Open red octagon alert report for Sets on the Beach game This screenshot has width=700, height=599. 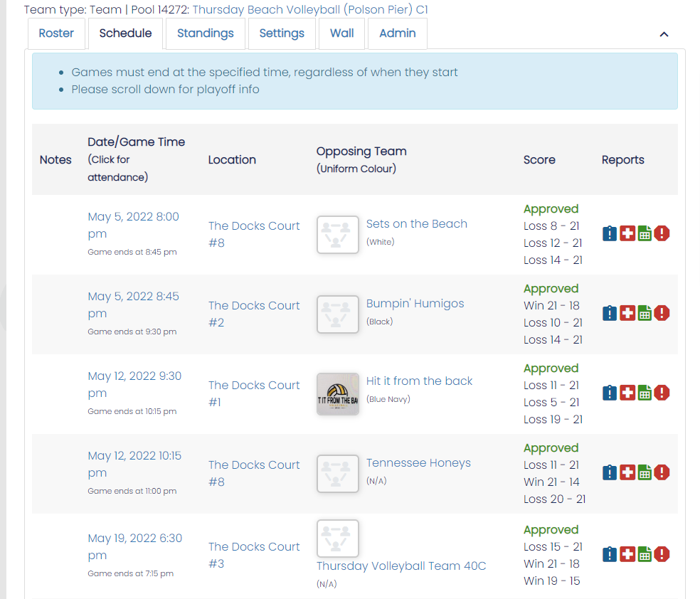(x=662, y=233)
